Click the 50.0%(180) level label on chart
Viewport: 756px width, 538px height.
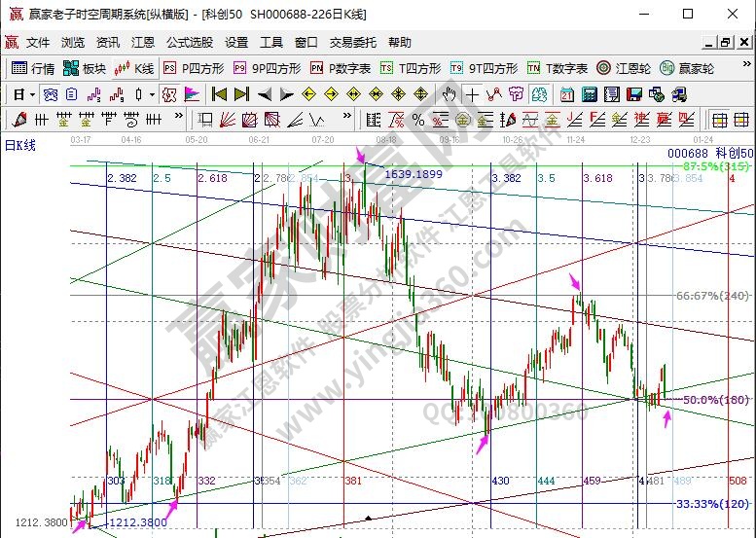tap(714, 400)
